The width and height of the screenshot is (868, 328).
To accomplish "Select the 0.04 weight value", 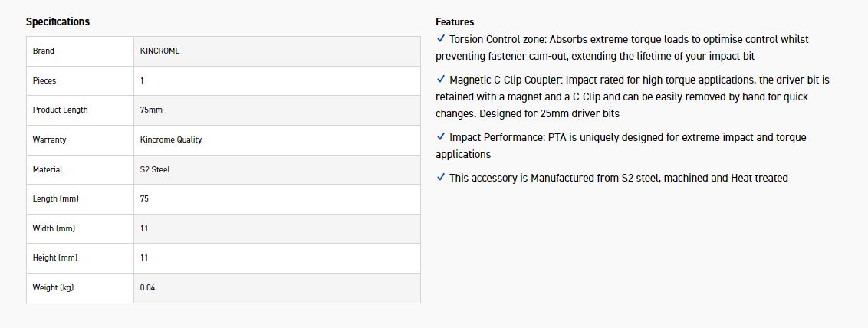I will 147,287.
